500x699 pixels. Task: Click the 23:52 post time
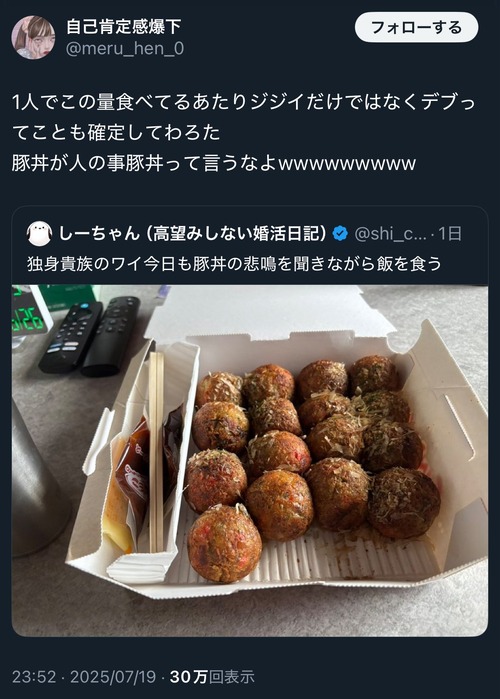click(34, 677)
